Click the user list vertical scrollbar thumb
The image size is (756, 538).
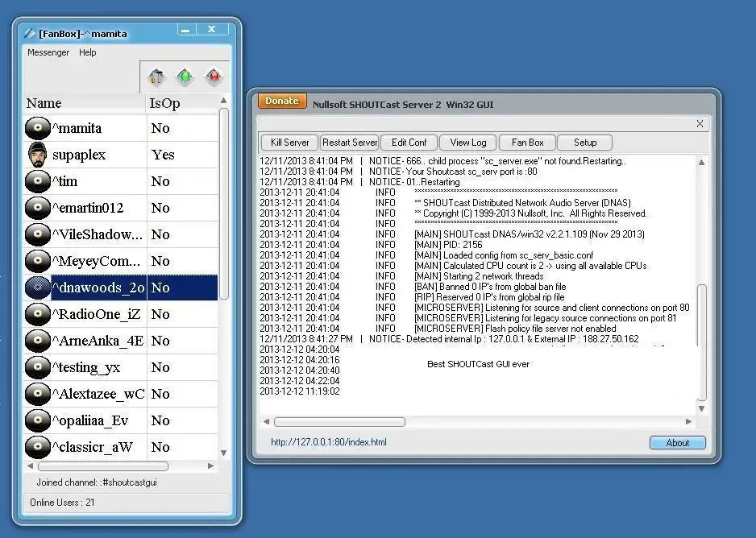[224, 205]
